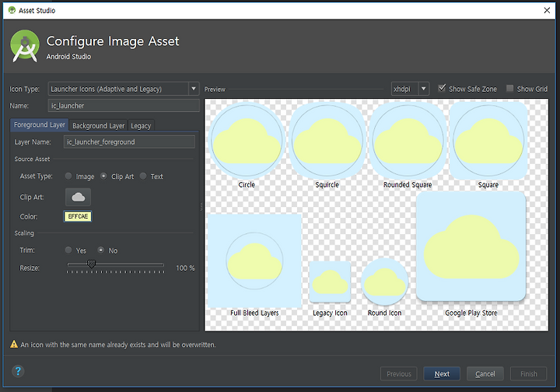Choose the Image asset type radio
This screenshot has width=560, height=392.
68,176
